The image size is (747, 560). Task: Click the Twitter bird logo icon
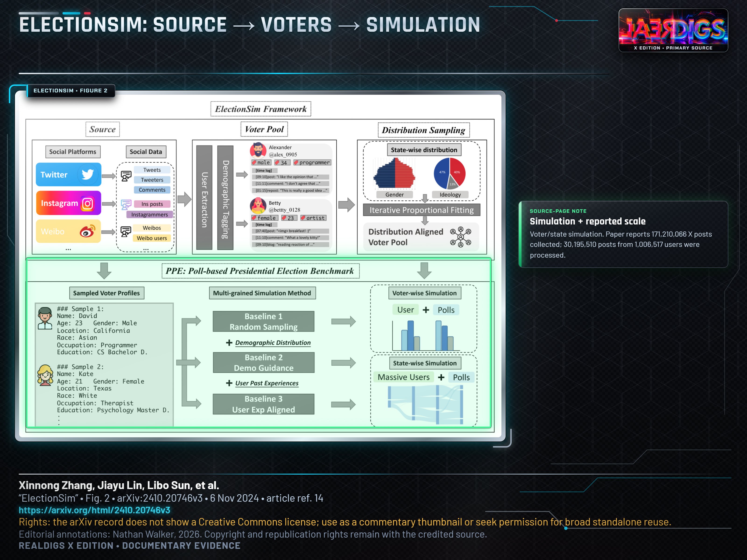pos(88,174)
